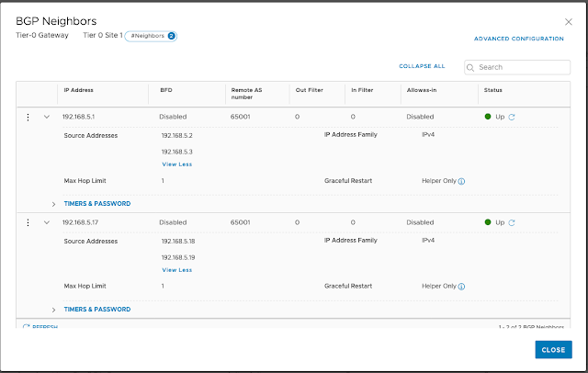Refresh status of neighbor 192.168.5.17
The image size is (588, 373).
(512, 222)
